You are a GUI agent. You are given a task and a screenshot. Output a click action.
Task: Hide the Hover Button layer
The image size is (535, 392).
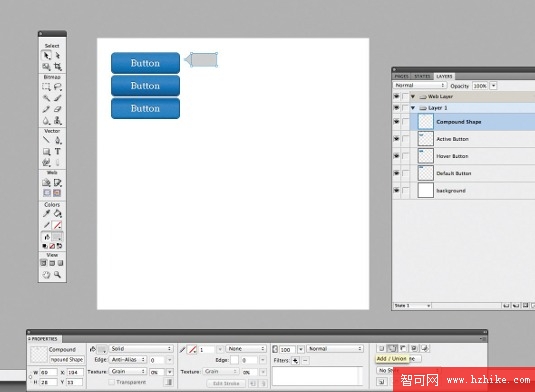[x=396, y=156]
